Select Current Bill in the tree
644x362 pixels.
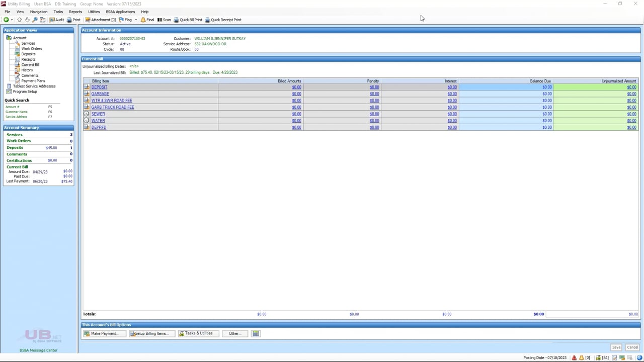[30, 65]
